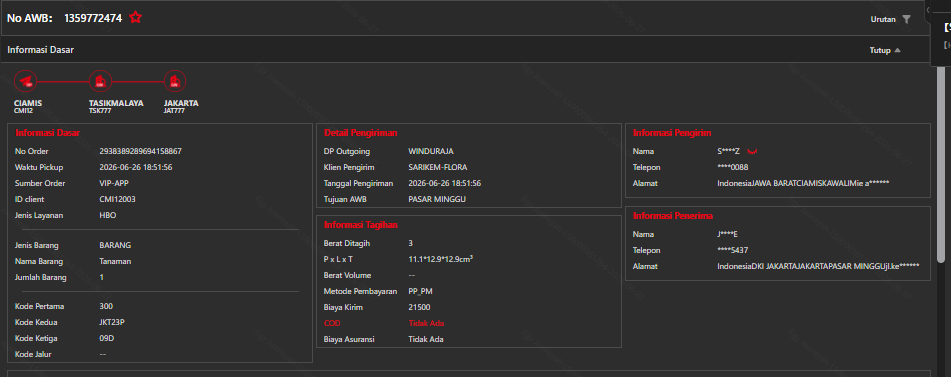Image resolution: width=951 pixels, height=377 pixels.
Task: Click Biaya Asuransi value Tidak Ada
Action: click(426, 339)
